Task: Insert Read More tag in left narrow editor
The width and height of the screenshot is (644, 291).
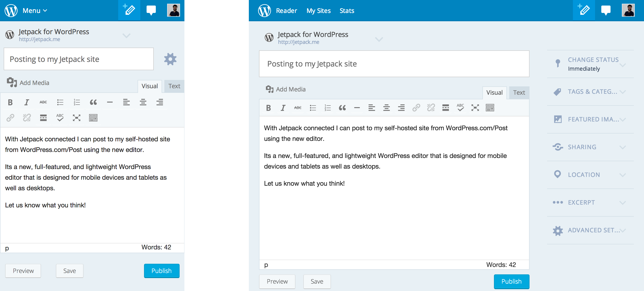Action: [43, 118]
